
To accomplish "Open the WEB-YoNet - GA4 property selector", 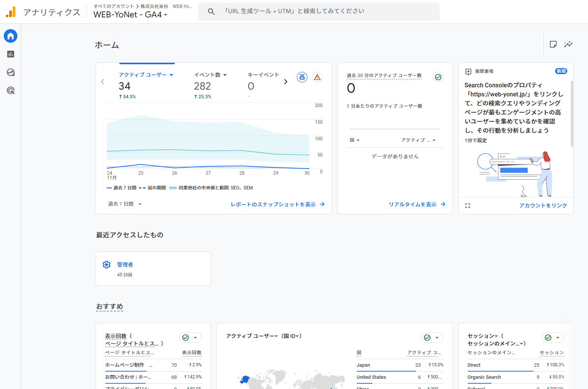I will tap(130, 15).
